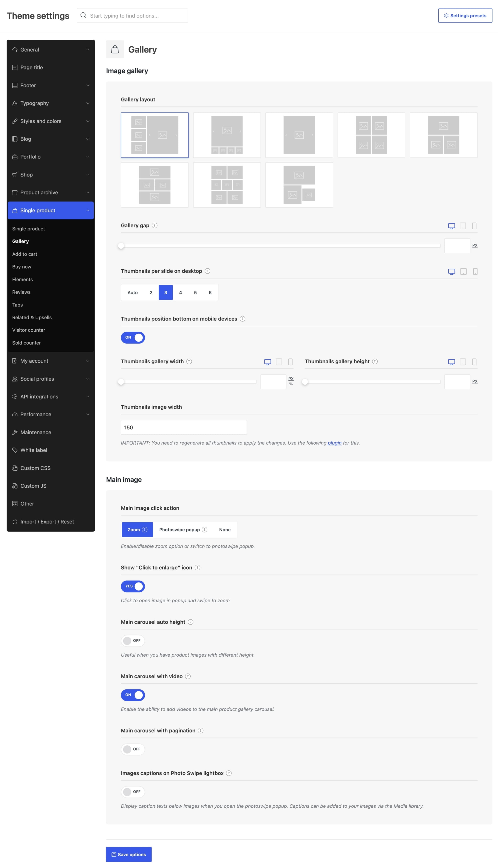Image resolution: width=498 pixels, height=868 pixels.
Task: Focus the theme options search box
Action: [x=132, y=16]
